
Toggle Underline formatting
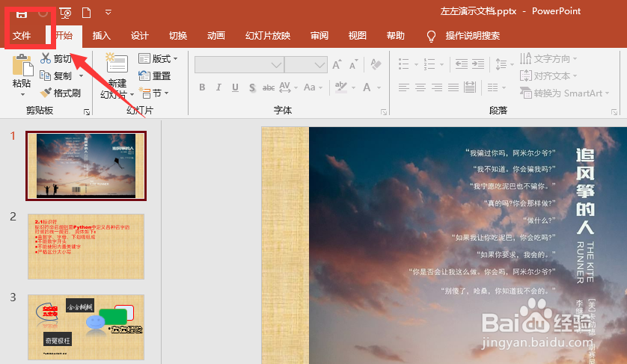[x=235, y=87]
